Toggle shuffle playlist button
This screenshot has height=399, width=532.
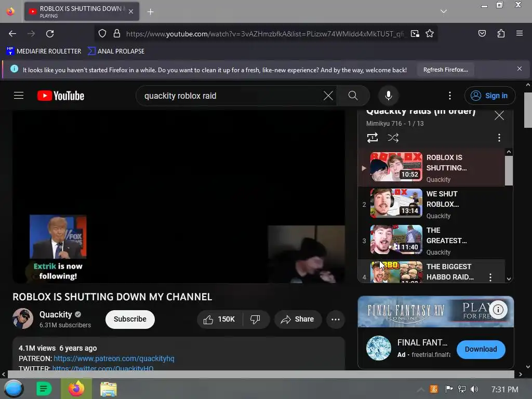click(393, 137)
